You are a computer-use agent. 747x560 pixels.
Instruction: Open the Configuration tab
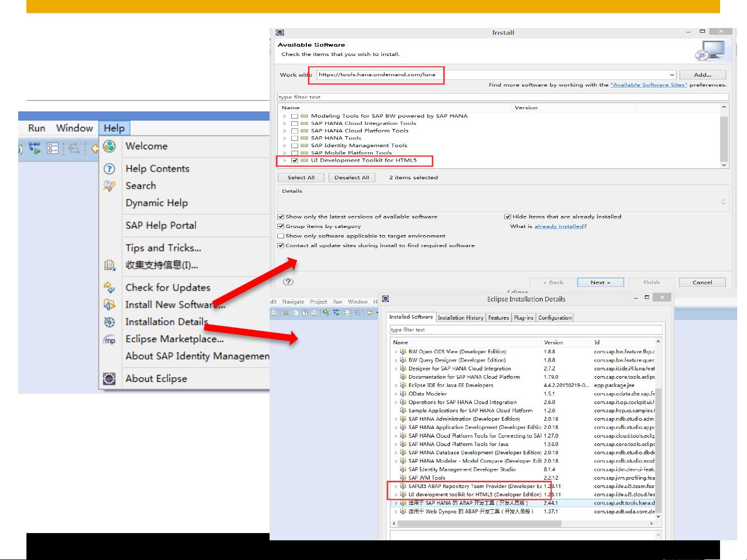(555, 318)
